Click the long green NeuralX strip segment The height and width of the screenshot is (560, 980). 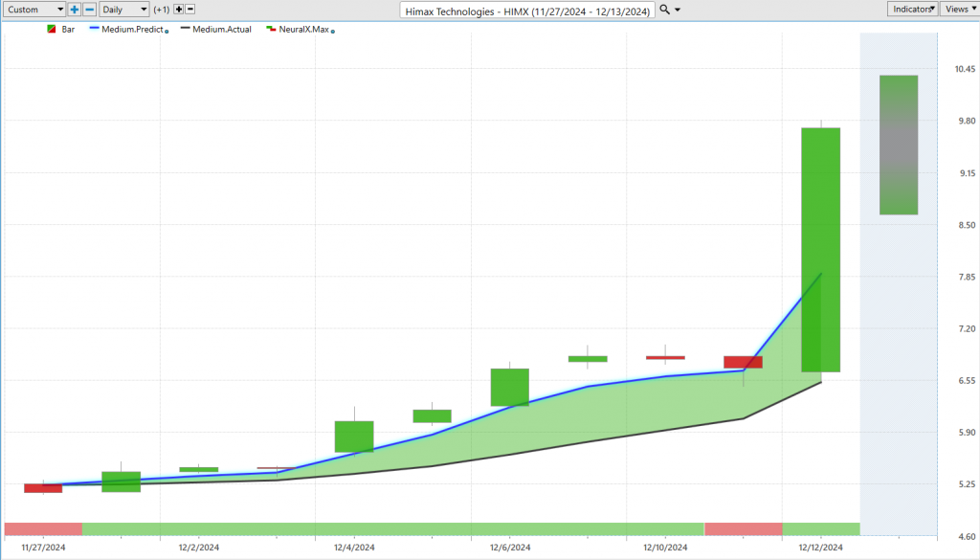point(393,528)
